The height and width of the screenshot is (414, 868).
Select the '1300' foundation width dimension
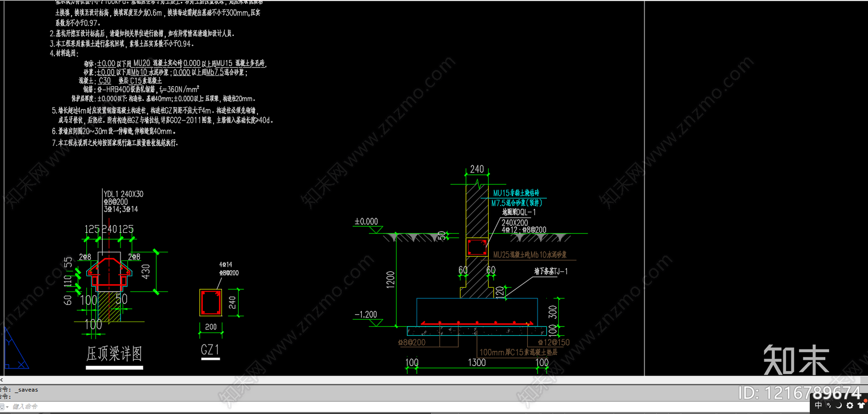(x=477, y=362)
